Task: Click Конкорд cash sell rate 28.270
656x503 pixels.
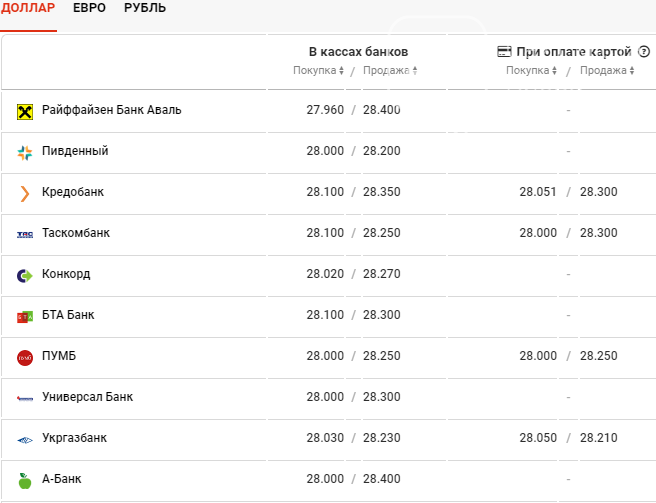Action: (x=382, y=274)
